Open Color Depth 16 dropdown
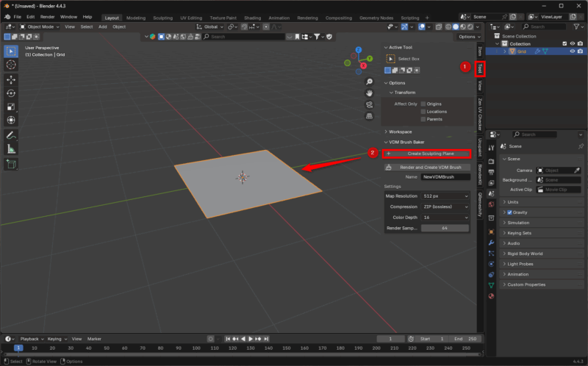This screenshot has width=588, height=366. pyautogui.click(x=445, y=218)
